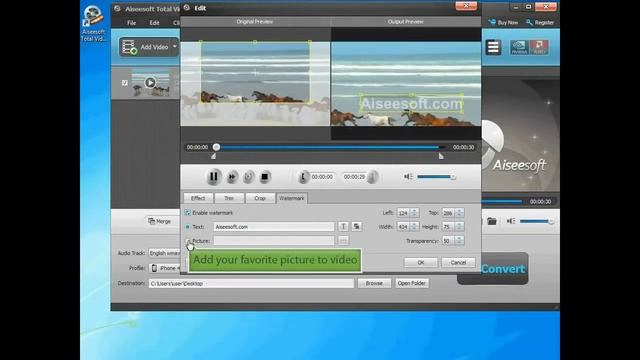The height and width of the screenshot is (360, 640).
Task: Pause the preview playback
Action: [213, 177]
